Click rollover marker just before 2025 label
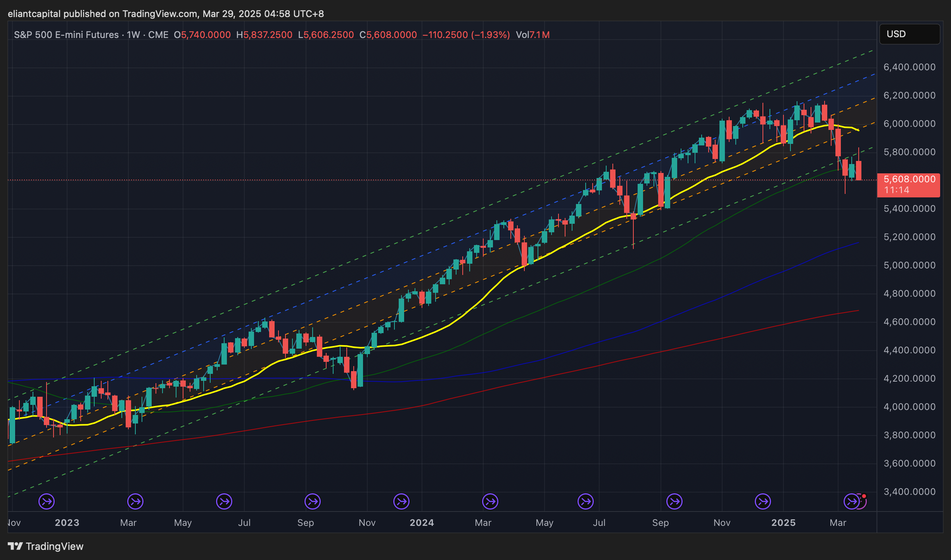 click(x=763, y=501)
